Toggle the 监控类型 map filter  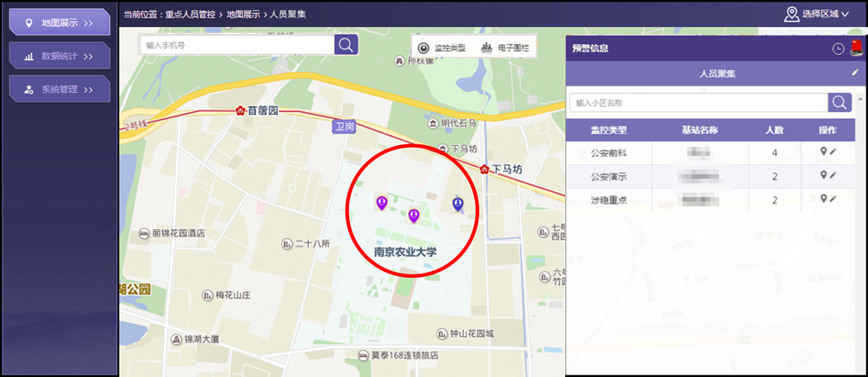[x=442, y=48]
